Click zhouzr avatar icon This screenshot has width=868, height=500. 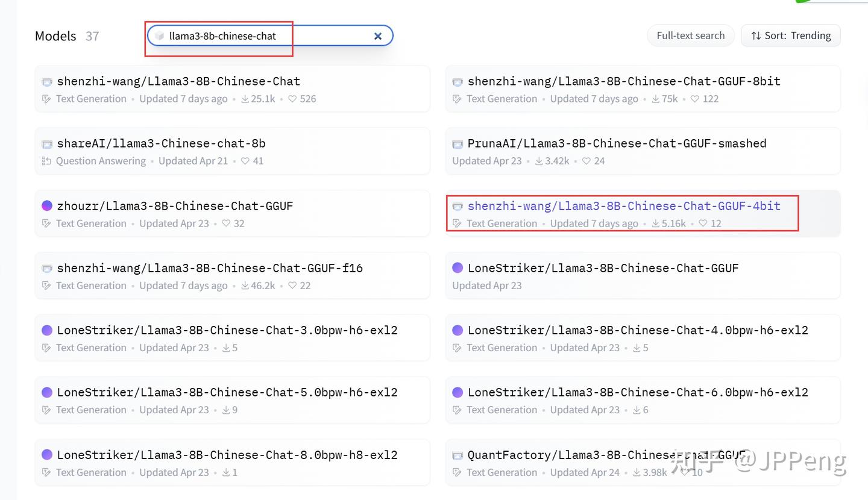coord(47,206)
